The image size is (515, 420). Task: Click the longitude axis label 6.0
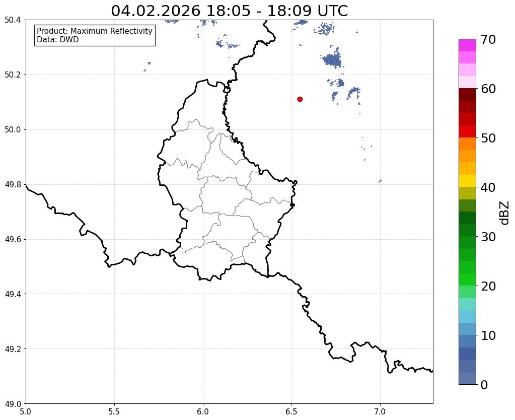(x=203, y=411)
